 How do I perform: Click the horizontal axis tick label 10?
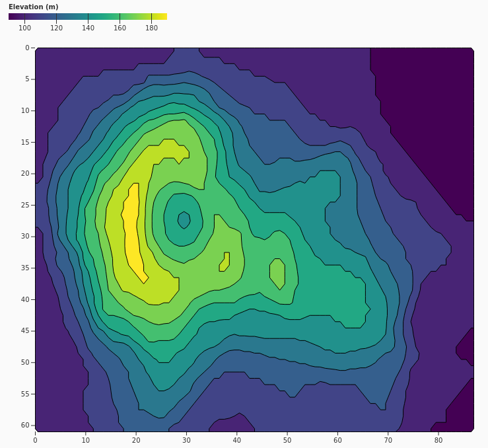pyautogui.click(x=86, y=441)
